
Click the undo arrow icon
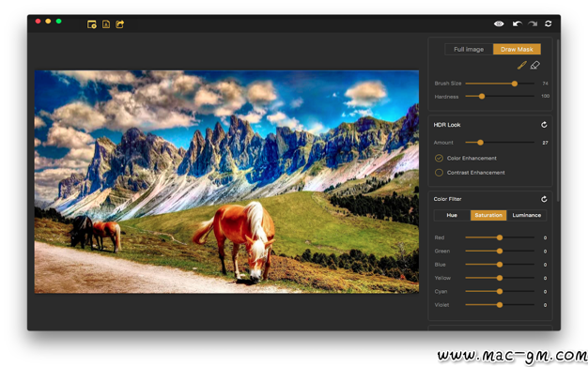click(x=518, y=24)
